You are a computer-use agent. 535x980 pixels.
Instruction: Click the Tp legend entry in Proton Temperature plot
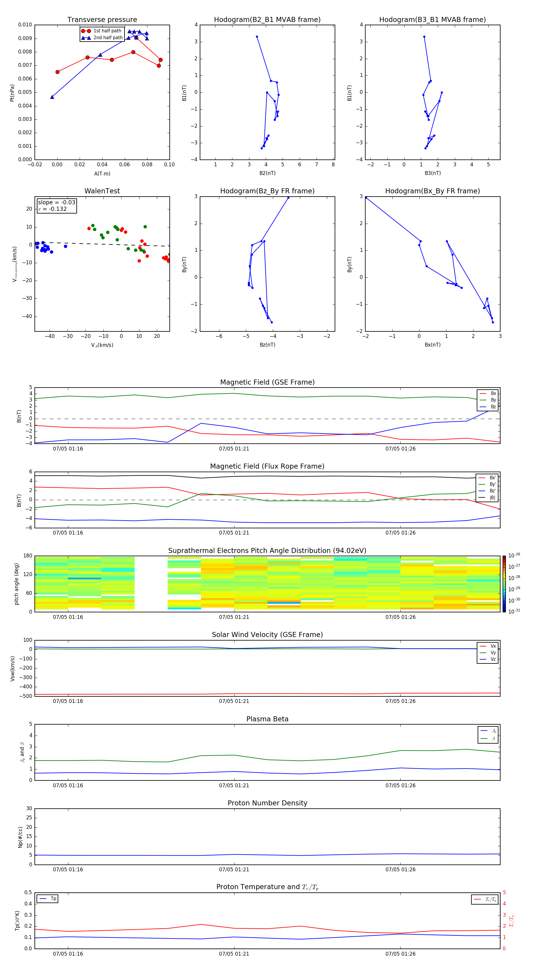(x=47, y=899)
